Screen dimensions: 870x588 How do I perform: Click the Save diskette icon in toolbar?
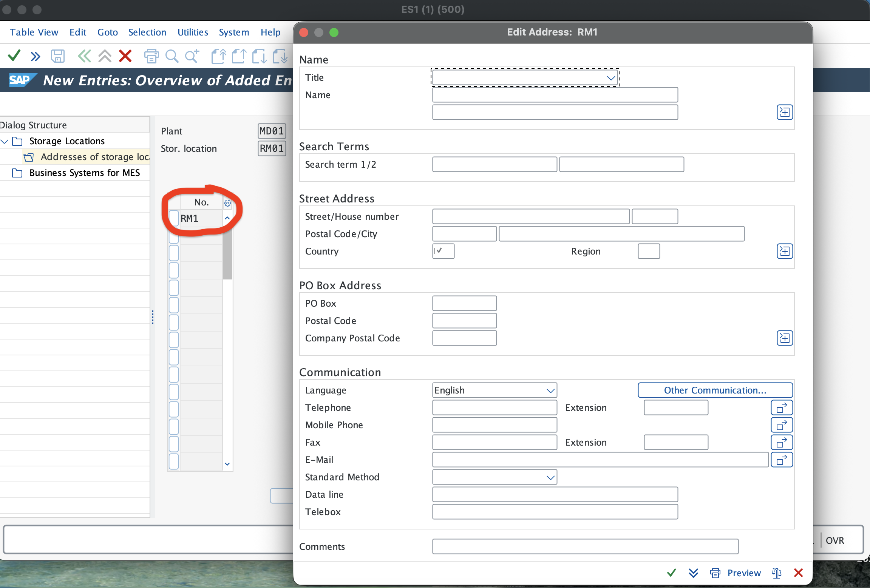pos(58,56)
